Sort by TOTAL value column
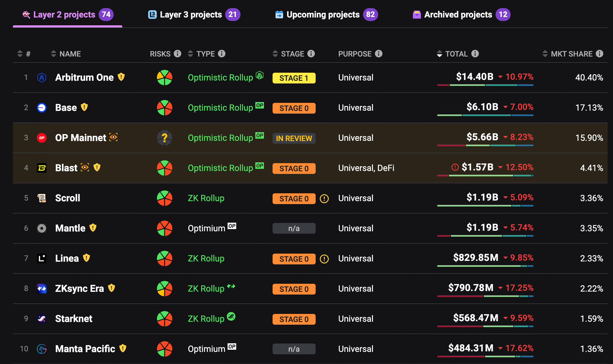 click(440, 54)
